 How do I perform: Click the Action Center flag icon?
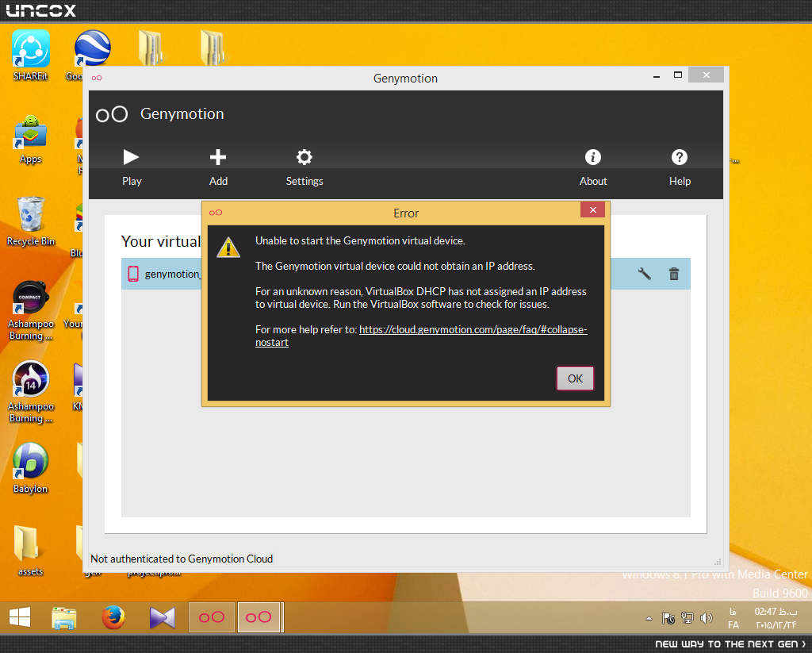tap(668, 618)
